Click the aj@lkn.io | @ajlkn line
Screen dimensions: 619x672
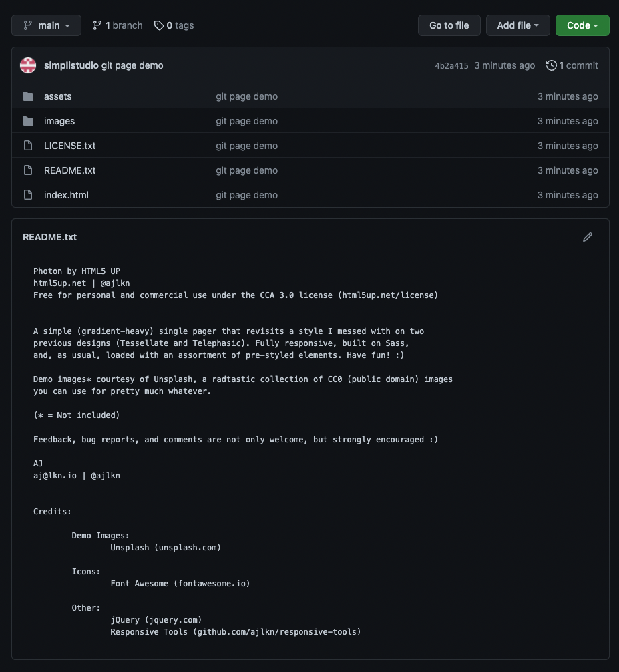tap(77, 476)
